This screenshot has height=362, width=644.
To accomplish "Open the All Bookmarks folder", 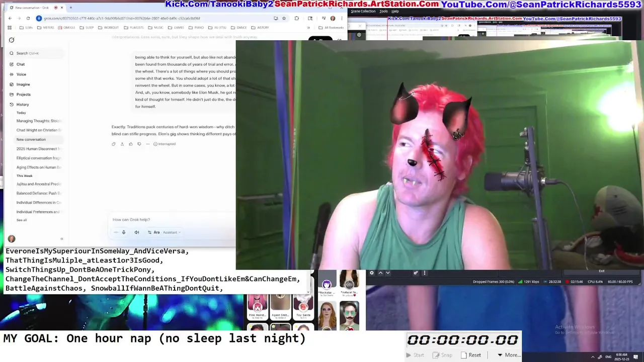I will click(x=331, y=28).
